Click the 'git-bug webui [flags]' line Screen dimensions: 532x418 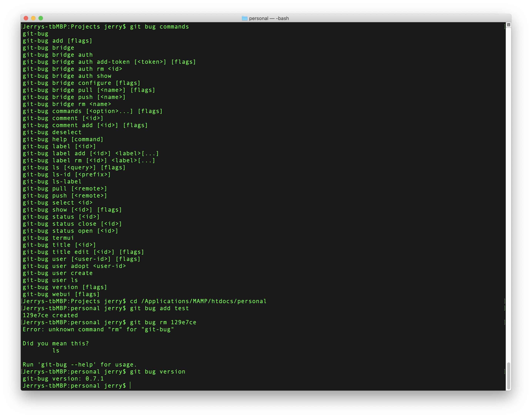[61, 294]
